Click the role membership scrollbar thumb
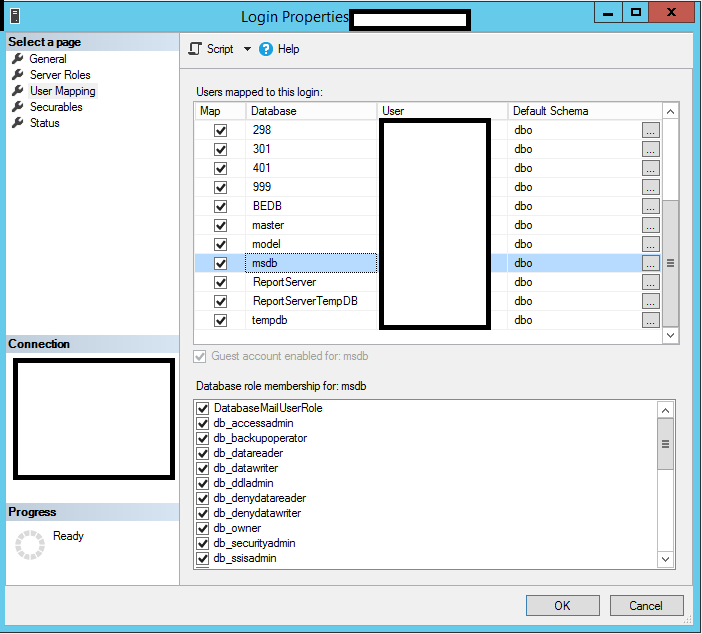This screenshot has width=702, height=634. pos(665,444)
